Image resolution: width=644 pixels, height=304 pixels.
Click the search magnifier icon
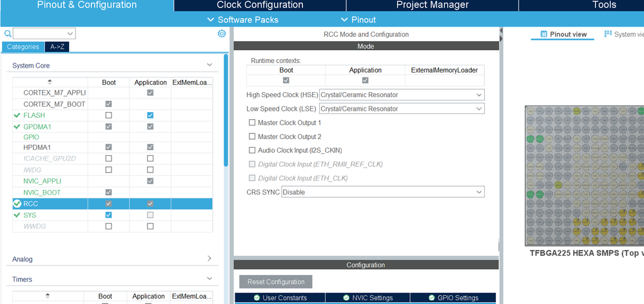7,33
